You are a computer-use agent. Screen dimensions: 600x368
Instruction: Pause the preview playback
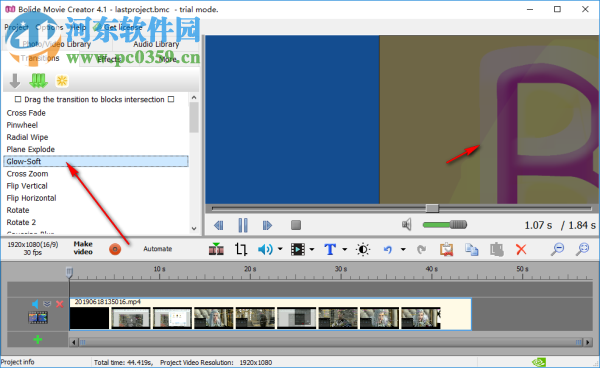243,225
